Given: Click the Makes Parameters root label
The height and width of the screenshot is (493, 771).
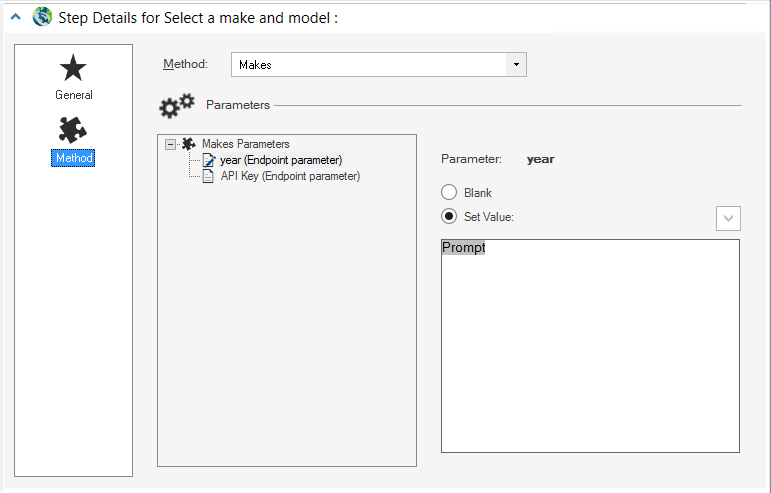Looking at the screenshot, I should coord(246,144).
